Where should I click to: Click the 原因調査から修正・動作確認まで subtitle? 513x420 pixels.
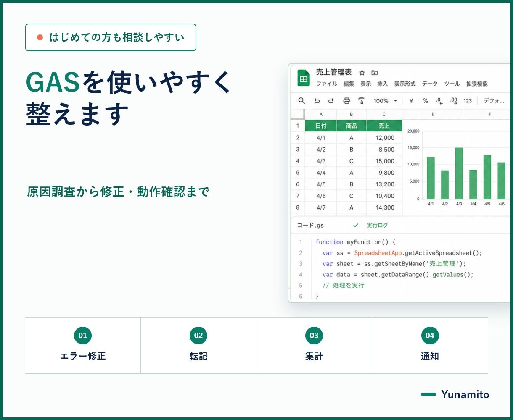[x=118, y=192]
